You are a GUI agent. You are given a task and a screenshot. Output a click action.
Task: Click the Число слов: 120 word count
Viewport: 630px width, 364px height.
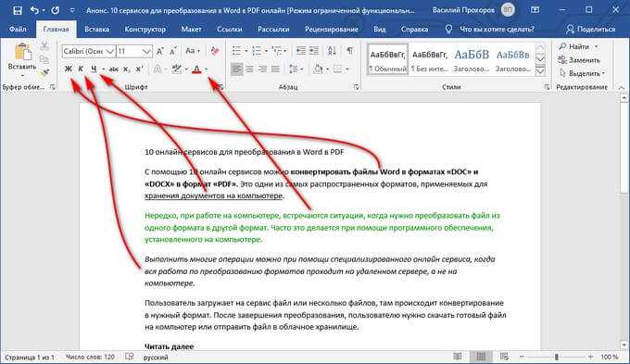click(90, 357)
